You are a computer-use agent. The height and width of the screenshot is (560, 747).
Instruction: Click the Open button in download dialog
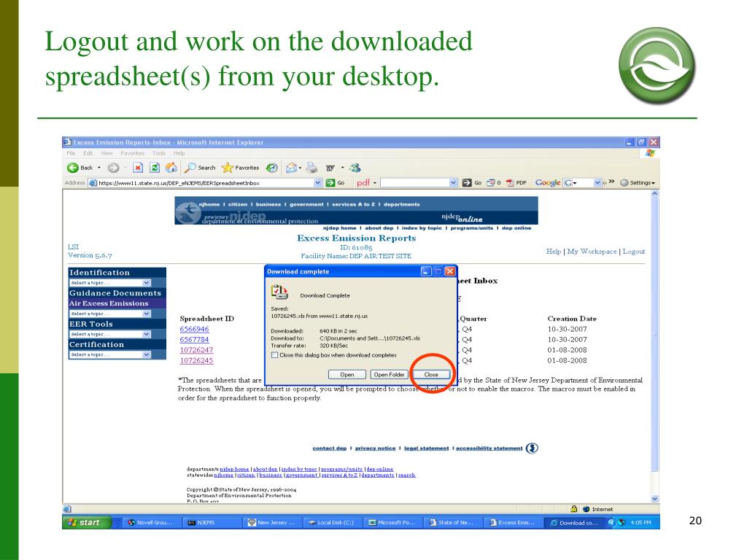click(347, 375)
